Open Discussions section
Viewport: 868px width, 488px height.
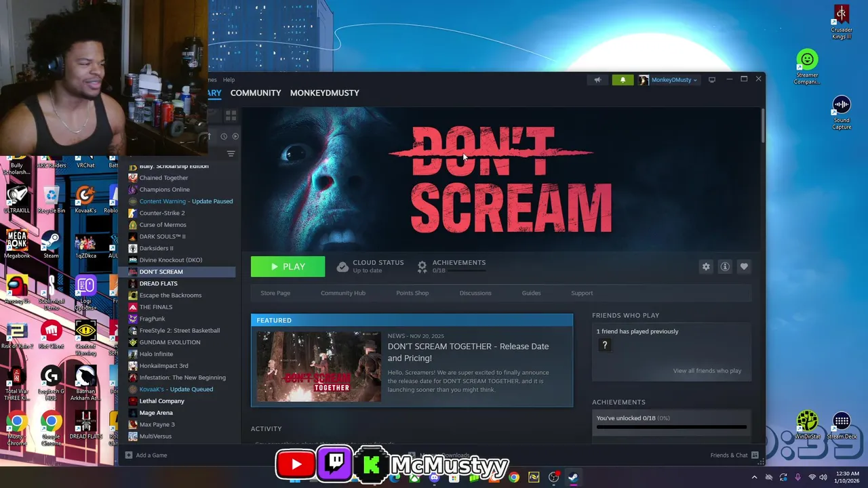pos(475,293)
